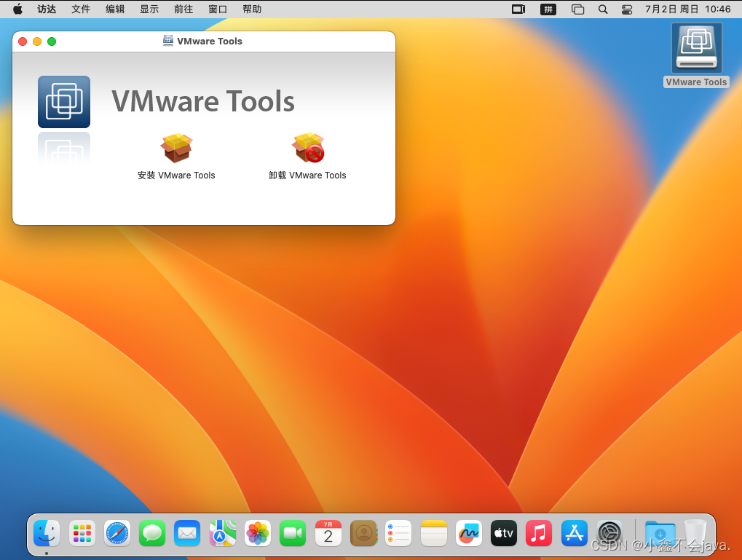Launch Safari from the Dock
Image resolution: width=742 pixels, height=560 pixels.
click(117, 534)
